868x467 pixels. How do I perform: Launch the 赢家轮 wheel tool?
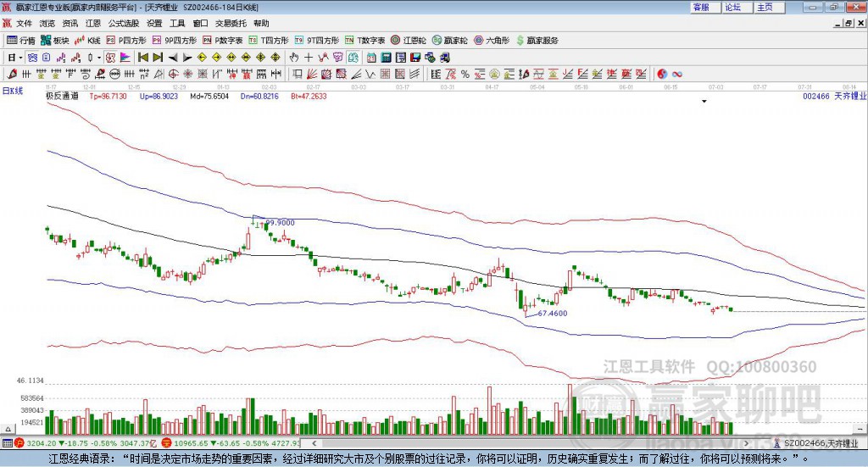tap(450, 41)
